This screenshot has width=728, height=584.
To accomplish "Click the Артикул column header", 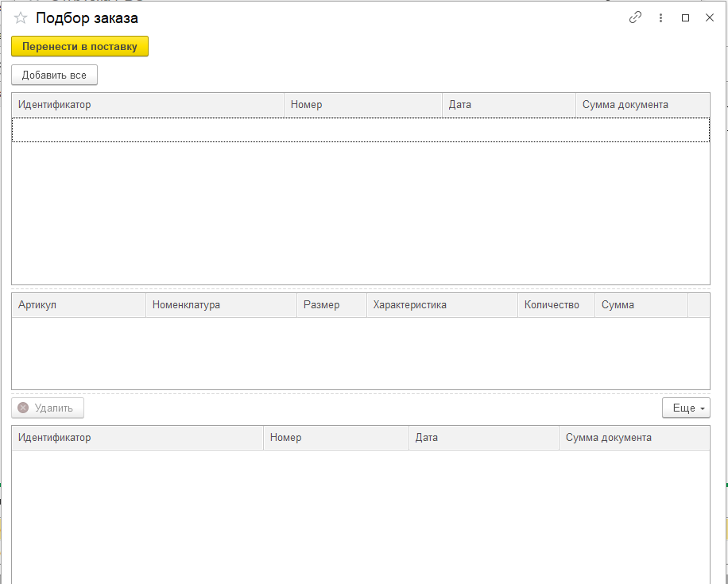I will 79,305.
